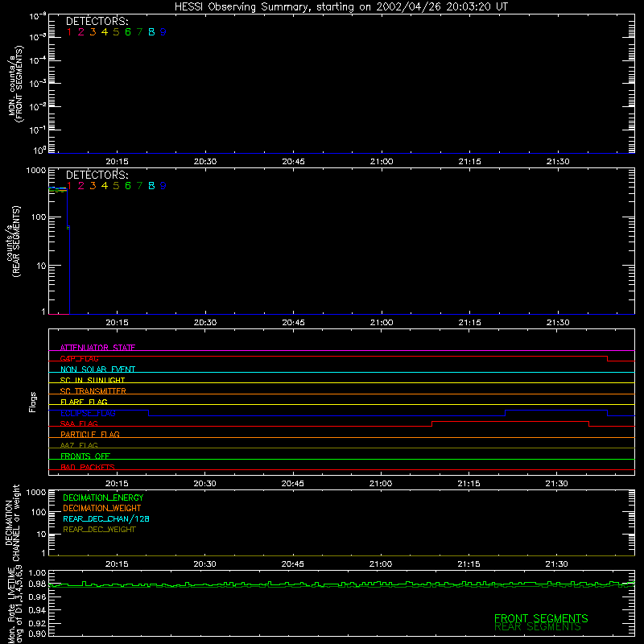This screenshot has height=644, width=644.
Task: Click the SAA_FLAG label
Action: coord(79,423)
